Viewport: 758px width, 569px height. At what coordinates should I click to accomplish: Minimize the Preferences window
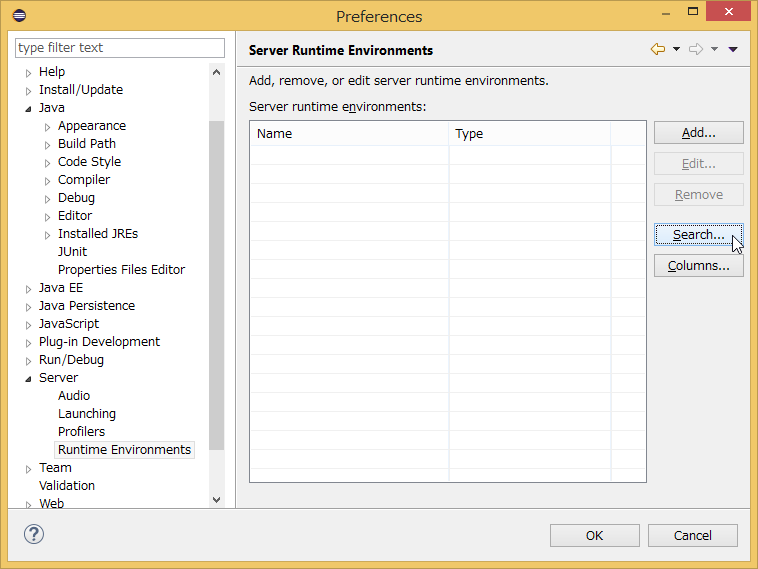[x=666, y=13]
